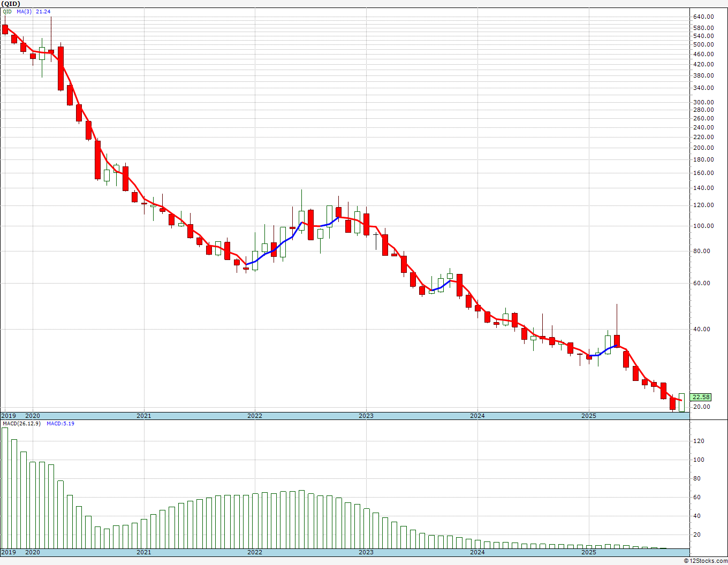
Task: Open the 12Stocks.com copyright link
Action: point(705,561)
